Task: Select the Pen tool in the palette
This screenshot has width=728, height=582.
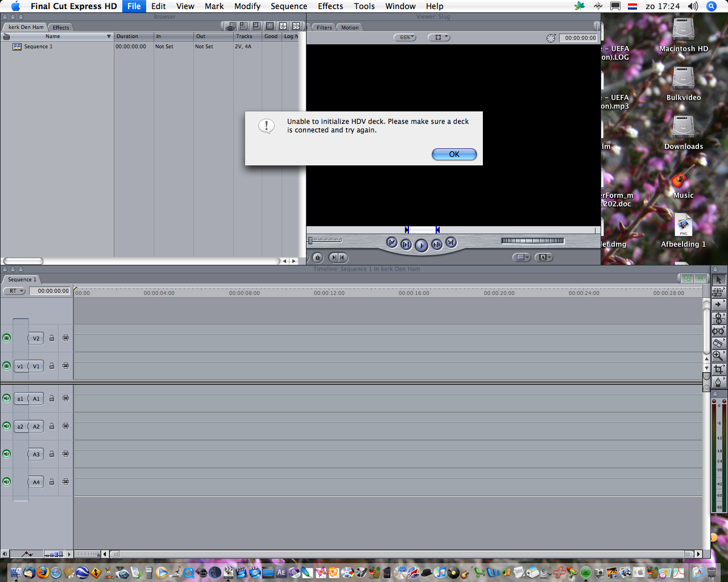Action: 718,382
